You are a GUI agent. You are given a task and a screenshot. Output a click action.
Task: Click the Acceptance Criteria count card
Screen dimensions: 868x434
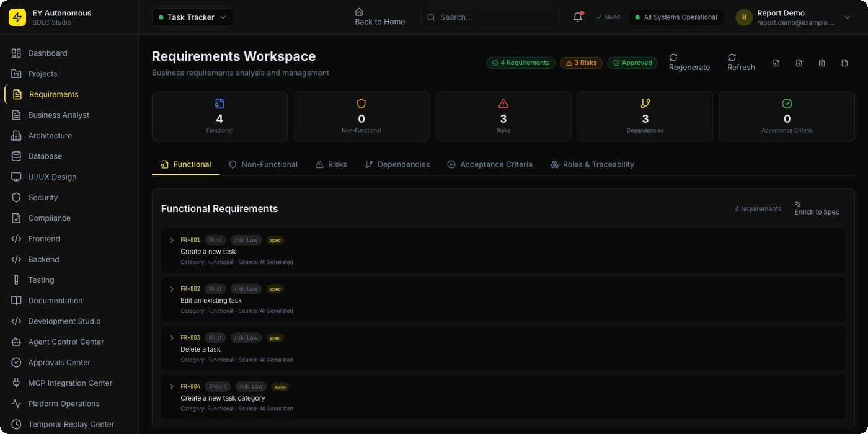click(787, 117)
